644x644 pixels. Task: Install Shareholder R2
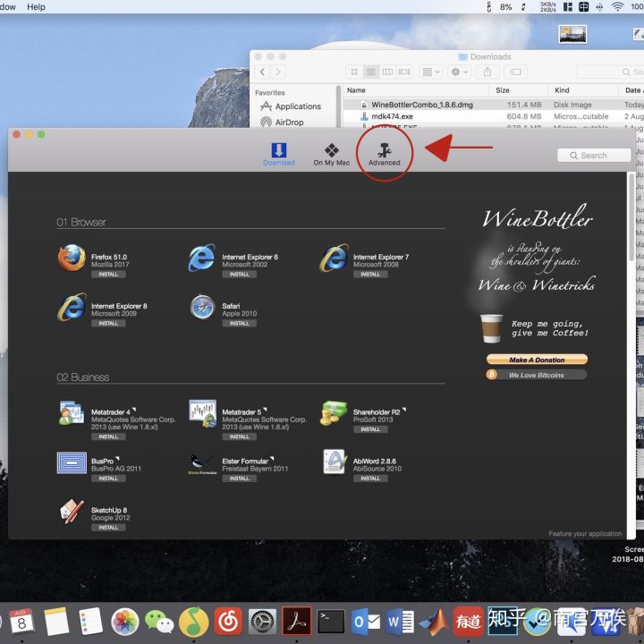[370, 429]
